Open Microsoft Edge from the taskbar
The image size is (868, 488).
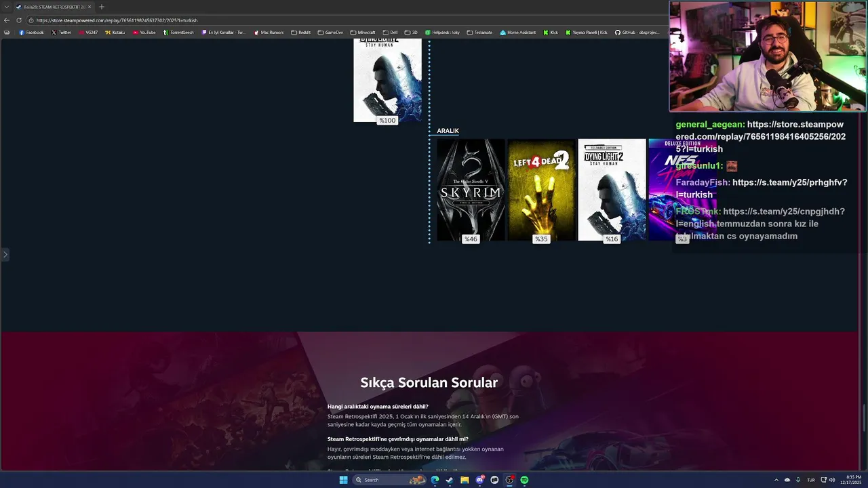435,480
